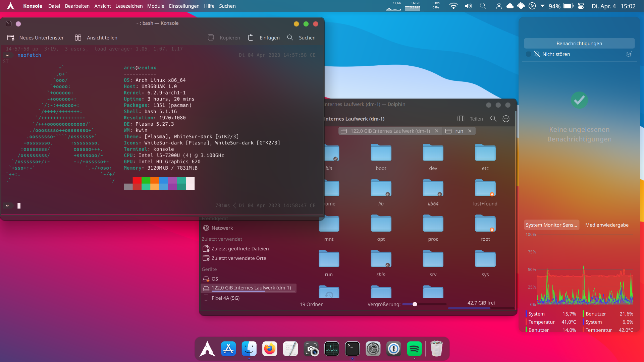Toggle the Nicht stören checkbox
This screenshot has height=362, width=644.
tap(529, 54)
